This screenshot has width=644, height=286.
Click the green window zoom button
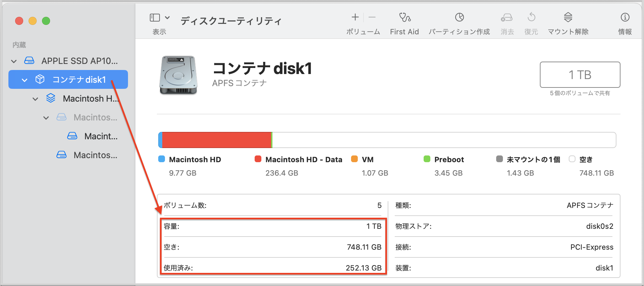46,21
